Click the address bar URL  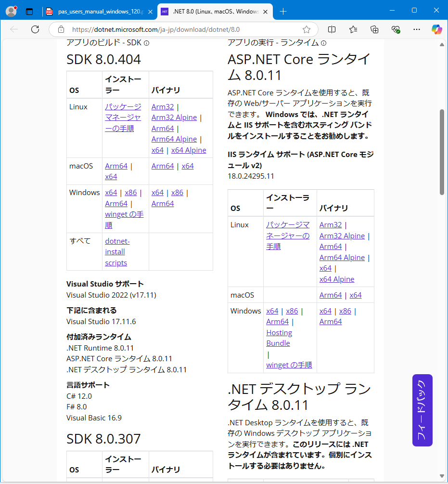click(x=156, y=30)
